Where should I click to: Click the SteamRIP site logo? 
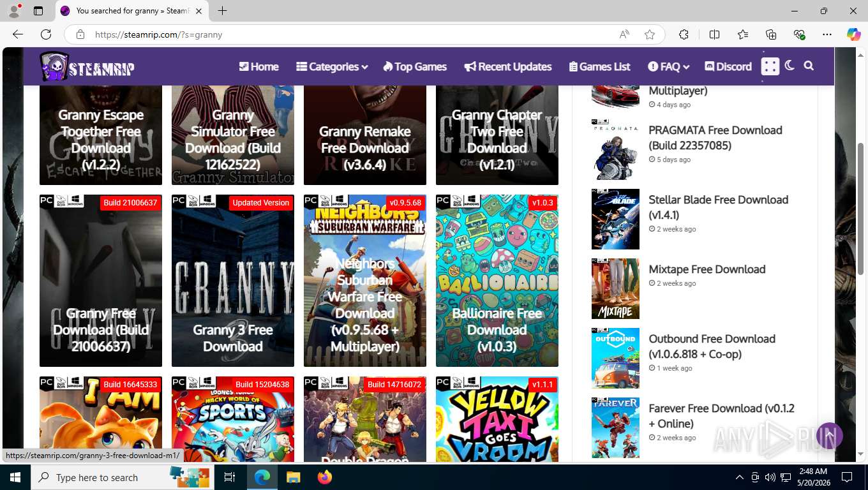[87, 66]
